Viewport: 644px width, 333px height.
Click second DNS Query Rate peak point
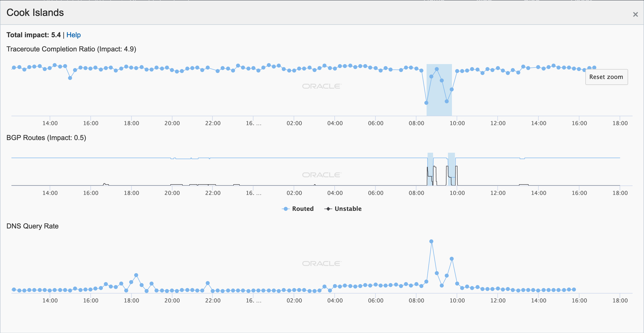[x=451, y=259]
